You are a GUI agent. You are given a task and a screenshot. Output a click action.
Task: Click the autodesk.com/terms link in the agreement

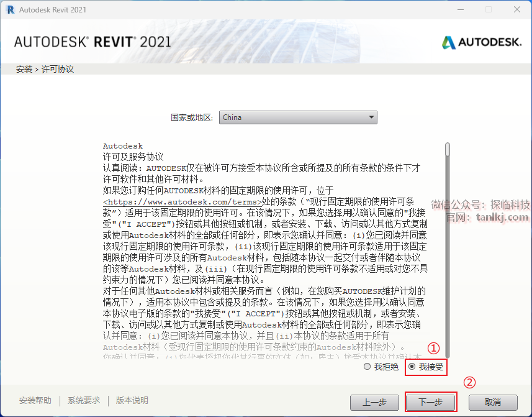(x=183, y=202)
